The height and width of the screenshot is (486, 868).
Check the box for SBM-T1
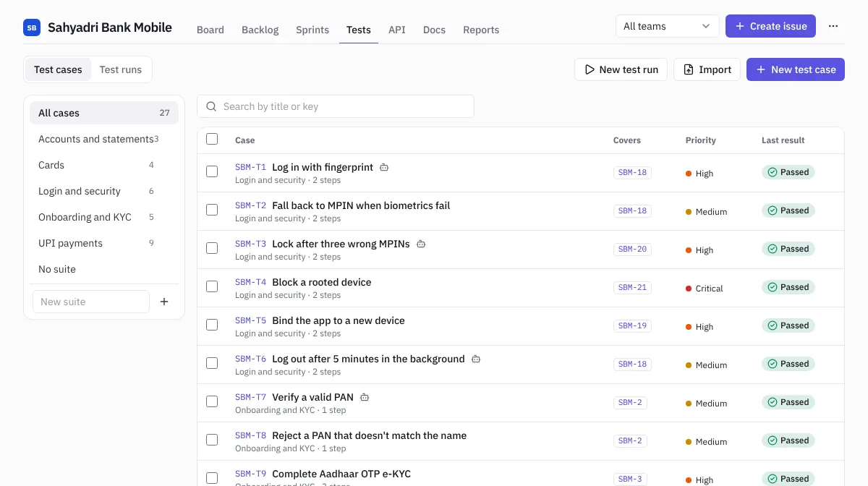click(212, 171)
